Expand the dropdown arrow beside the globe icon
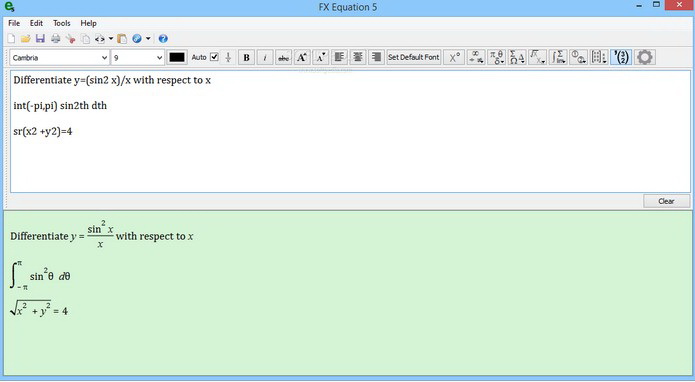The width and height of the screenshot is (695, 382). (148, 39)
